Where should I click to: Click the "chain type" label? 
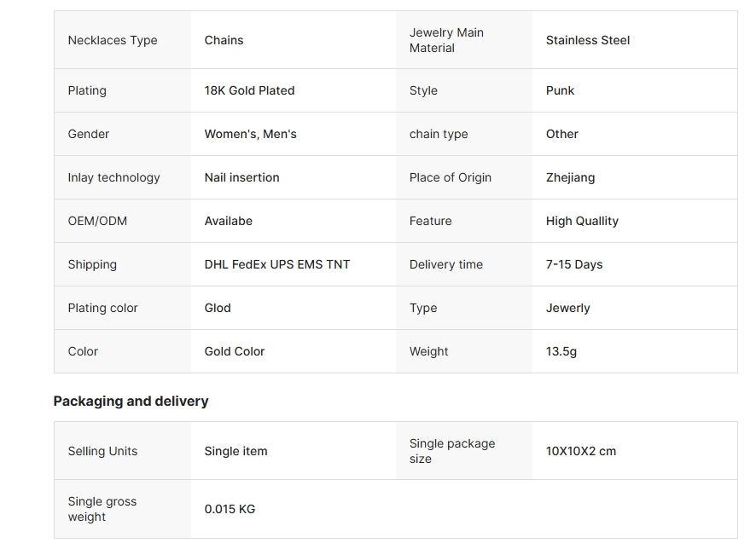[439, 134]
